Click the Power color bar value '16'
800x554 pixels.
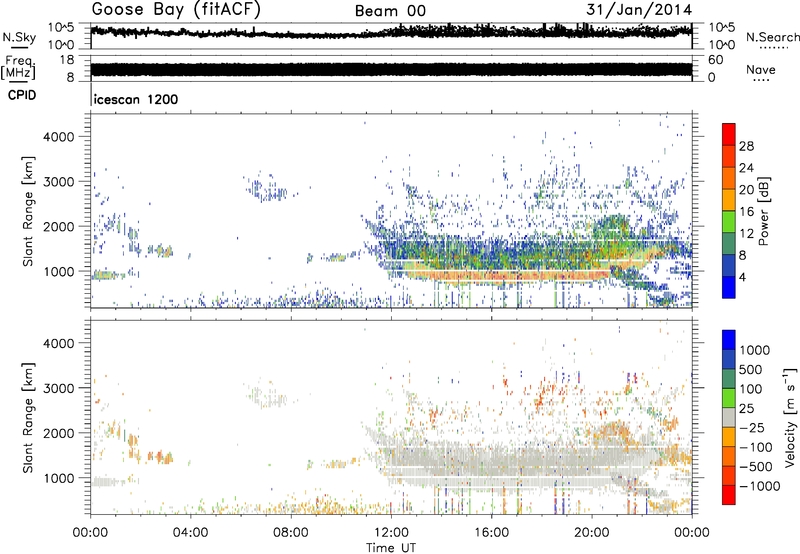tap(746, 212)
